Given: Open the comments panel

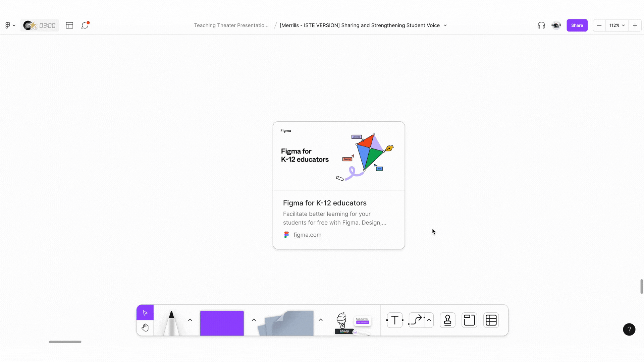Looking at the screenshot, I should click(x=85, y=25).
